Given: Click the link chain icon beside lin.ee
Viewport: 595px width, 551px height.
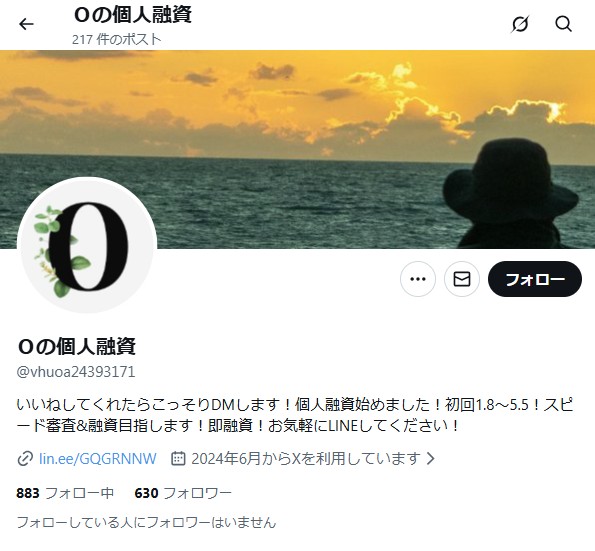Looking at the screenshot, I should point(25,459).
